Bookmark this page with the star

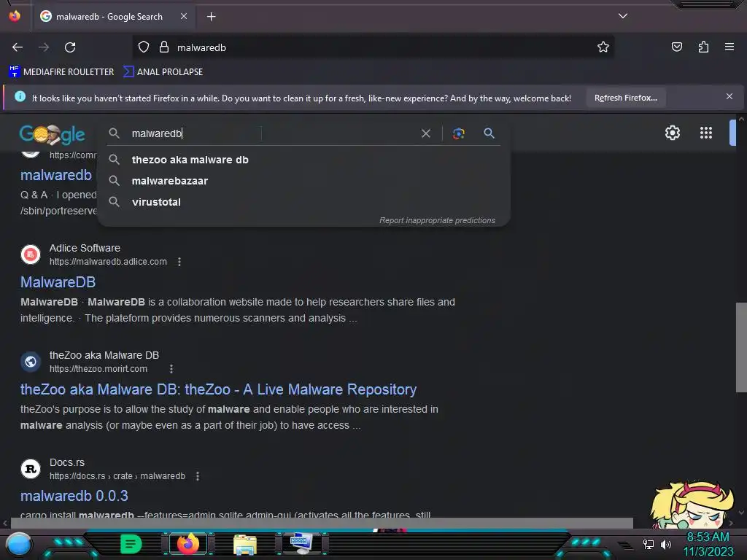pos(603,47)
